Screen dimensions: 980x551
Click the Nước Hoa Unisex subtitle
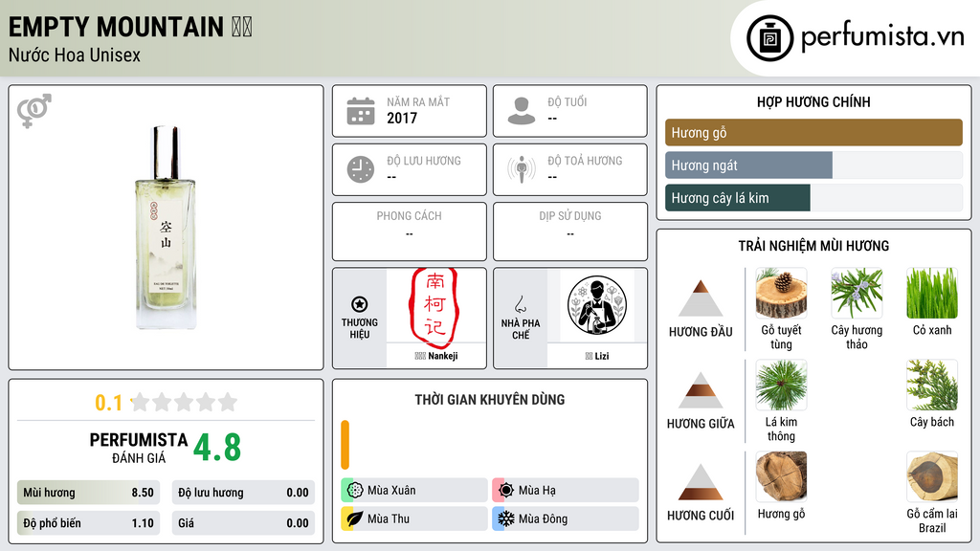75,55
